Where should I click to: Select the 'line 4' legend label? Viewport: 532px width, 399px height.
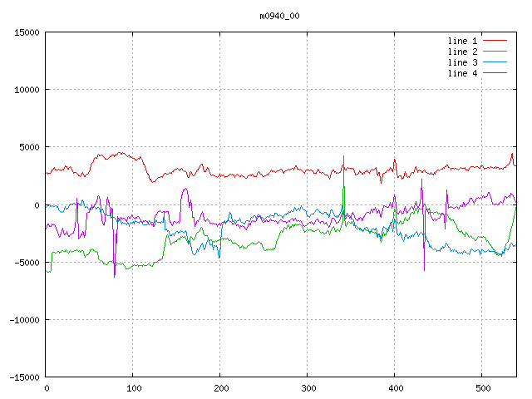coord(463,73)
